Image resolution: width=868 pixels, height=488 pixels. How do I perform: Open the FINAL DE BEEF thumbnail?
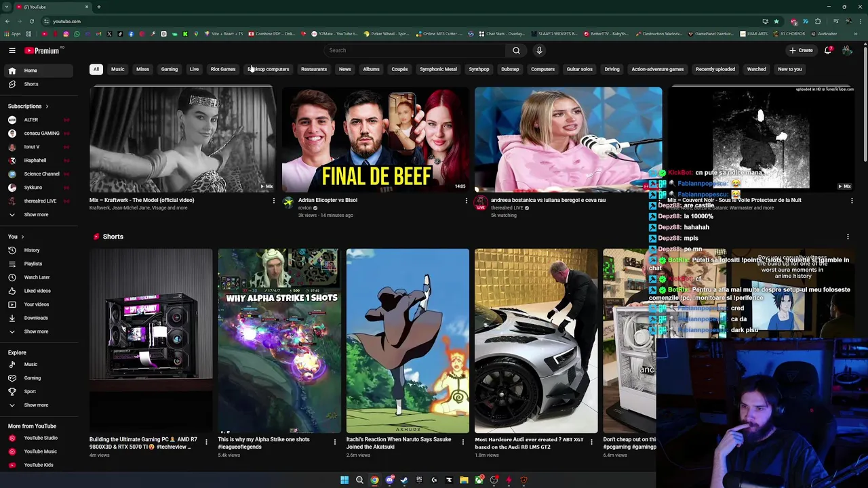(x=375, y=140)
